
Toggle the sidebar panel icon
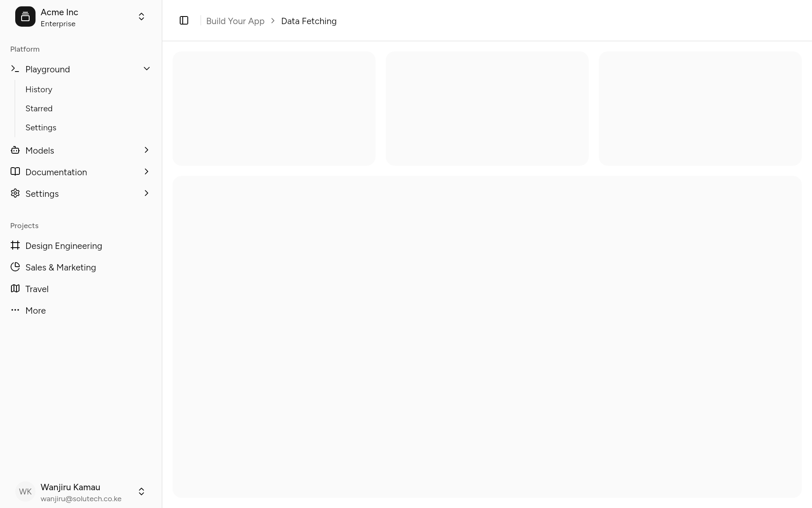(x=184, y=20)
